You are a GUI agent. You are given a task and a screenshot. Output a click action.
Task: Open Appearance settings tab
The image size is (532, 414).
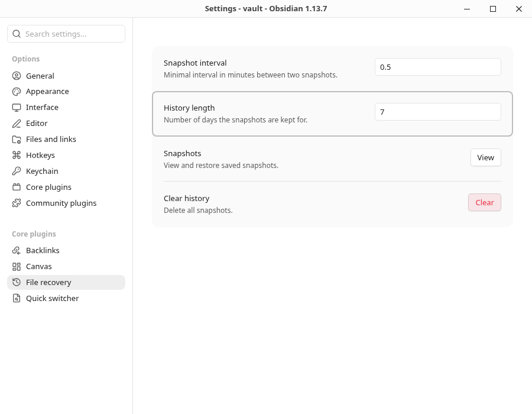coord(66,92)
